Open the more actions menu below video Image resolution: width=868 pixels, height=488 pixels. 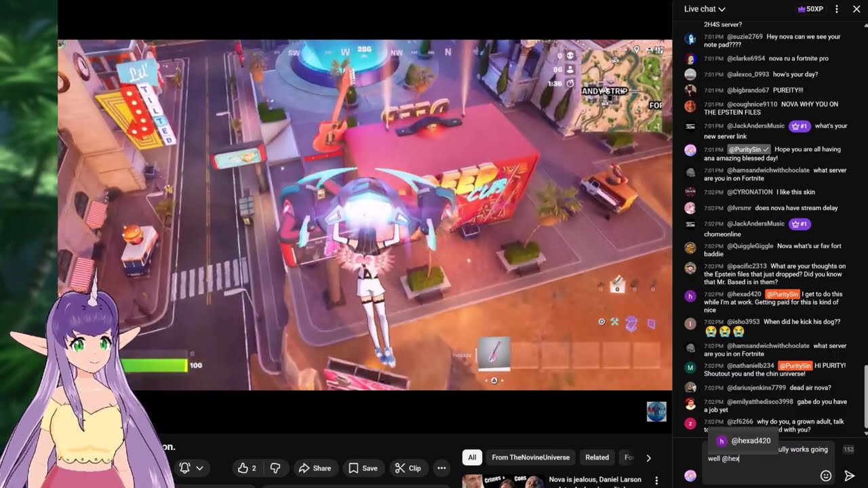[x=441, y=468]
